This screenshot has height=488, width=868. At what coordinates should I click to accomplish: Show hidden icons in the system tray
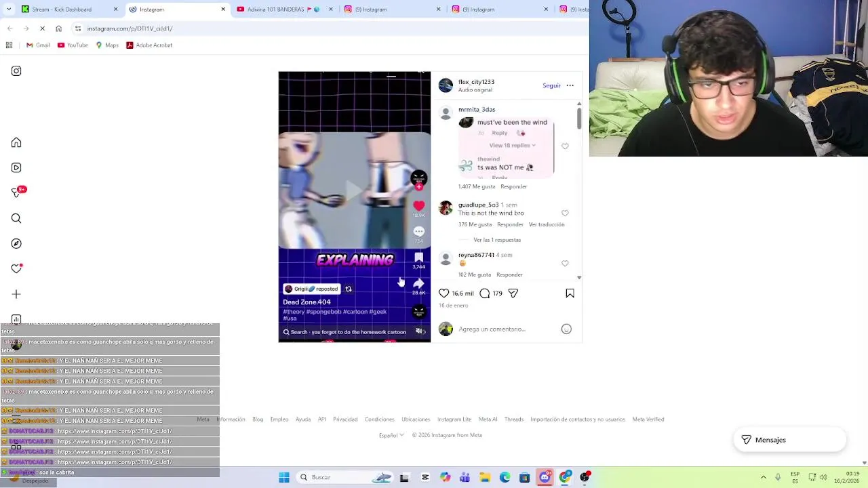pos(763,477)
